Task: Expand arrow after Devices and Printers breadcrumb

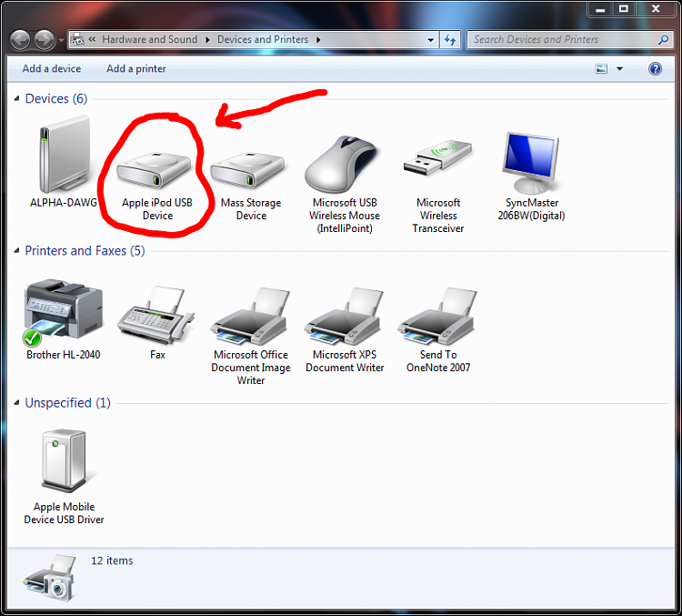Action: coord(318,40)
